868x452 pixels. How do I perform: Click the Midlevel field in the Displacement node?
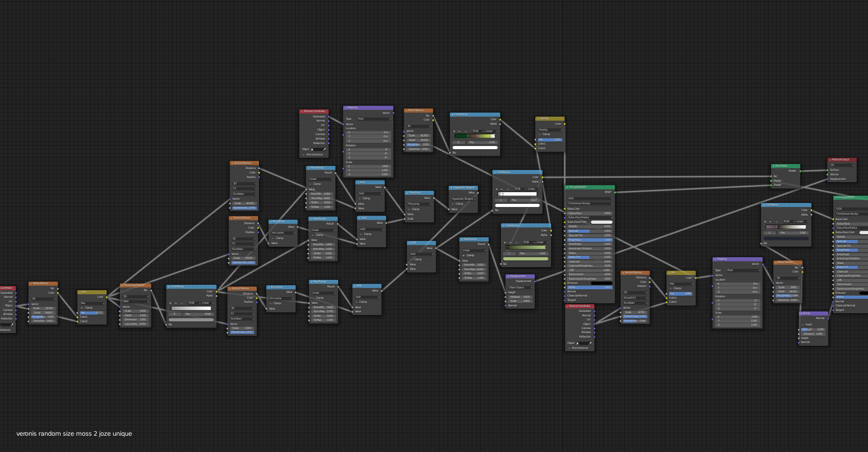click(520, 297)
